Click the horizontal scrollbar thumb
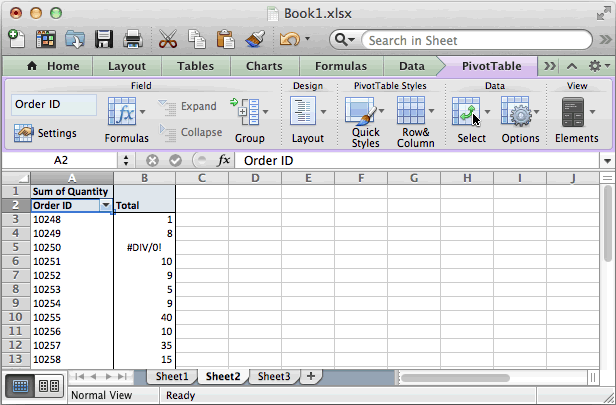Image resolution: width=616 pixels, height=405 pixels. (x=455, y=378)
